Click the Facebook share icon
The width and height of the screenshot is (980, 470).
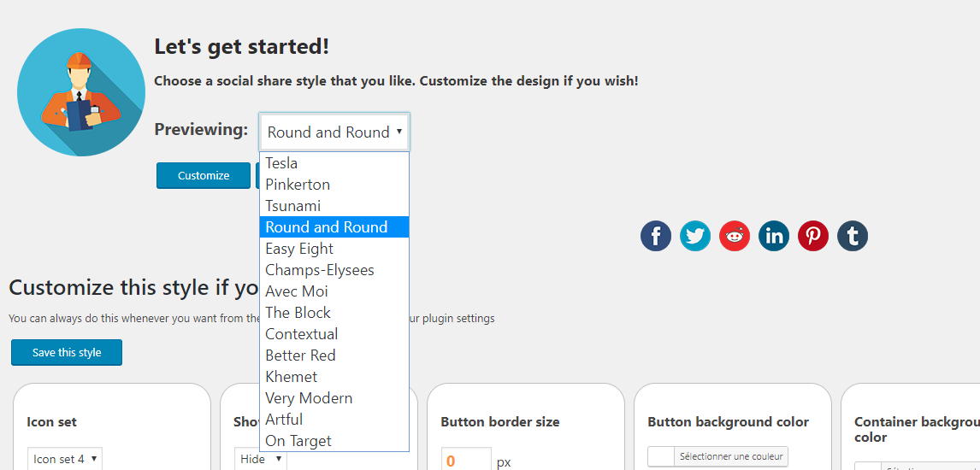pos(656,236)
